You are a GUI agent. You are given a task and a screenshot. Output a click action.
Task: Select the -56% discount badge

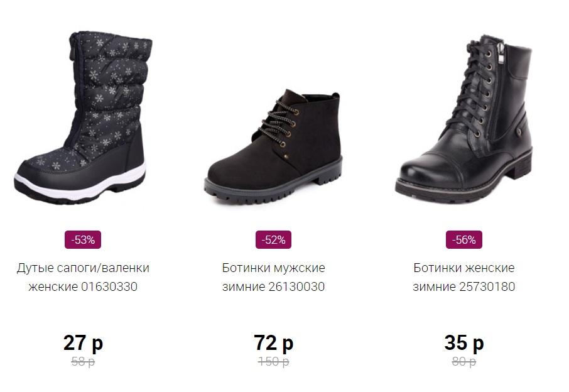(464, 239)
